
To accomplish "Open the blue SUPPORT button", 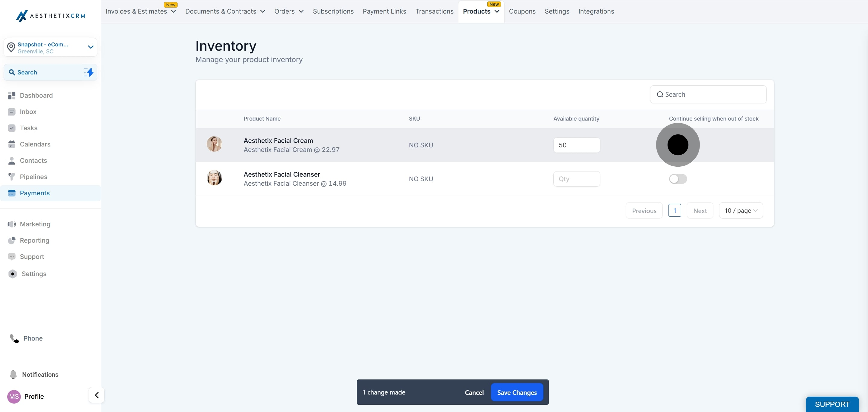I will (x=832, y=404).
